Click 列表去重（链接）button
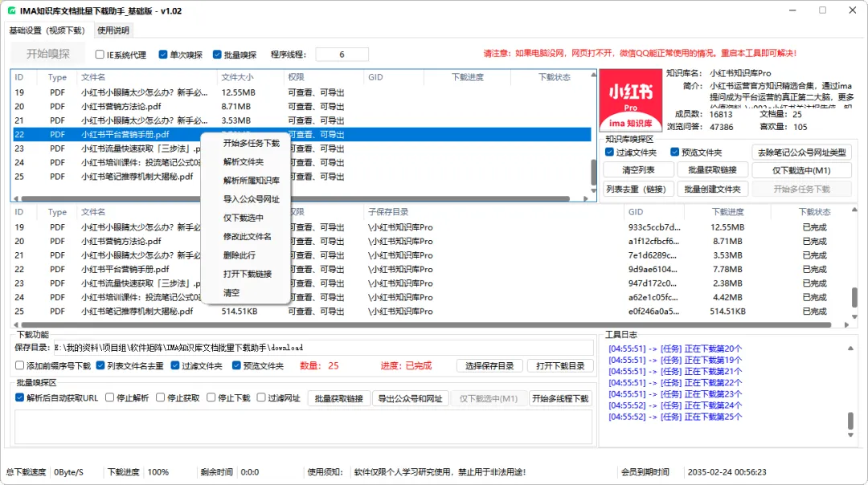The image size is (868, 485). (638, 190)
